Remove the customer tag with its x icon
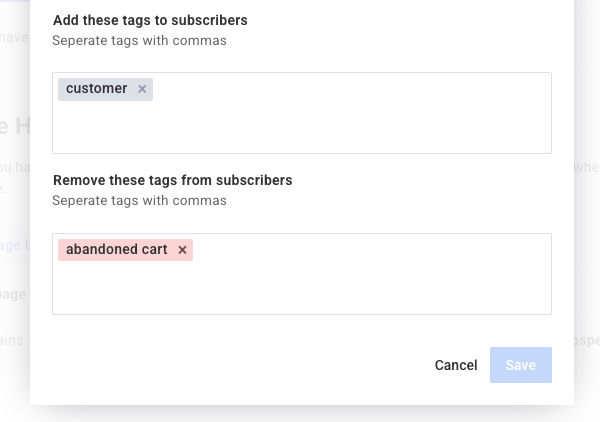 [x=142, y=89]
